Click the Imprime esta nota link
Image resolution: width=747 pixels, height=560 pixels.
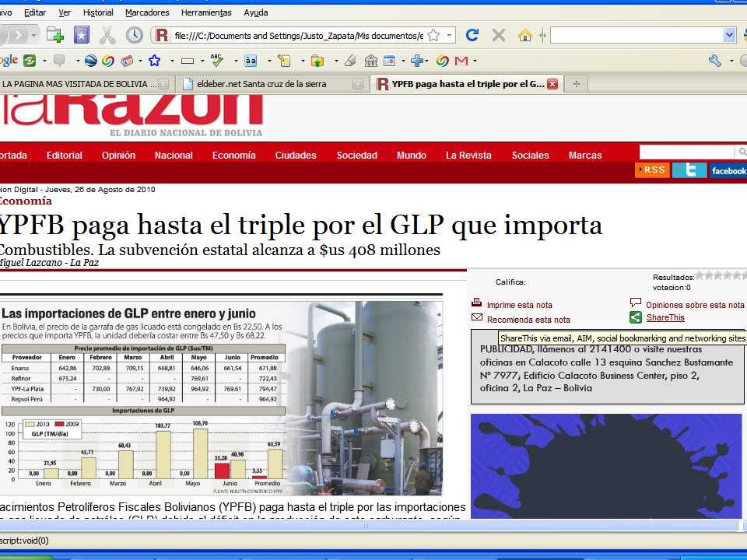click(519, 305)
